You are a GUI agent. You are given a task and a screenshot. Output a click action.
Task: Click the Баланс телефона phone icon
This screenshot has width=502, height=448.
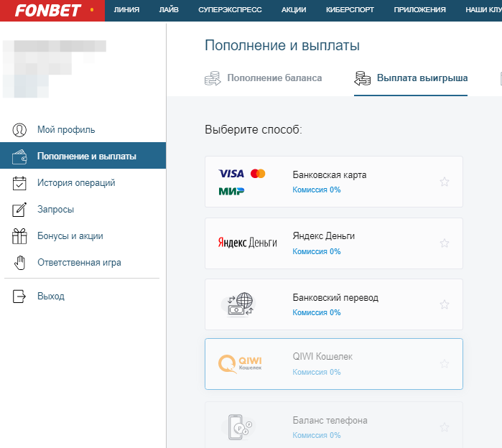[238, 427]
